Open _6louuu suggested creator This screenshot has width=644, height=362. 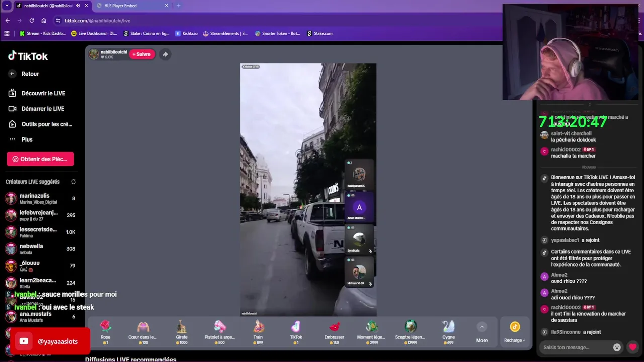point(40,265)
